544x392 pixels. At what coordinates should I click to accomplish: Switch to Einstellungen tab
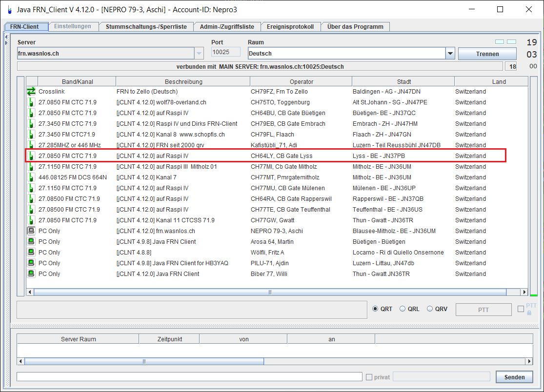point(73,26)
